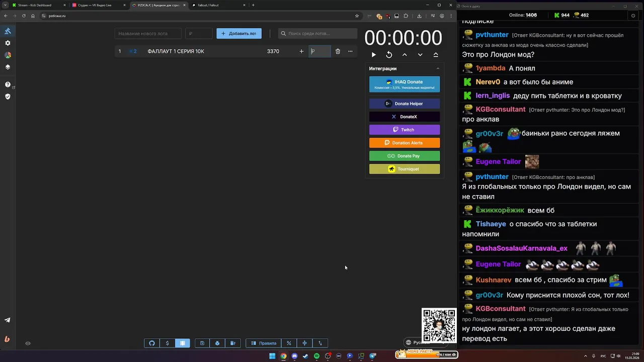Viewport: 644px width, 362px height.
Task: Click the sort arrows icon in bottom toolbar
Action: 320,343
